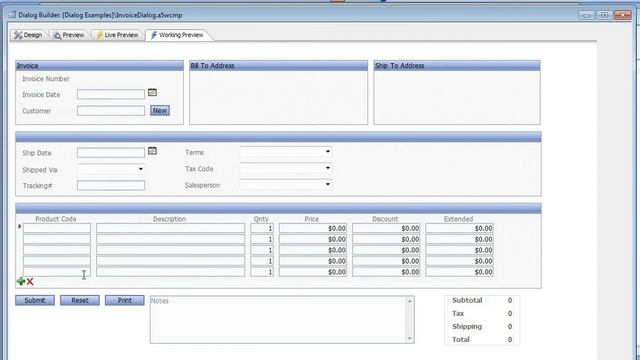The width and height of the screenshot is (640, 360).
Task: Click first row Product Code field
Action: point(57,228)
